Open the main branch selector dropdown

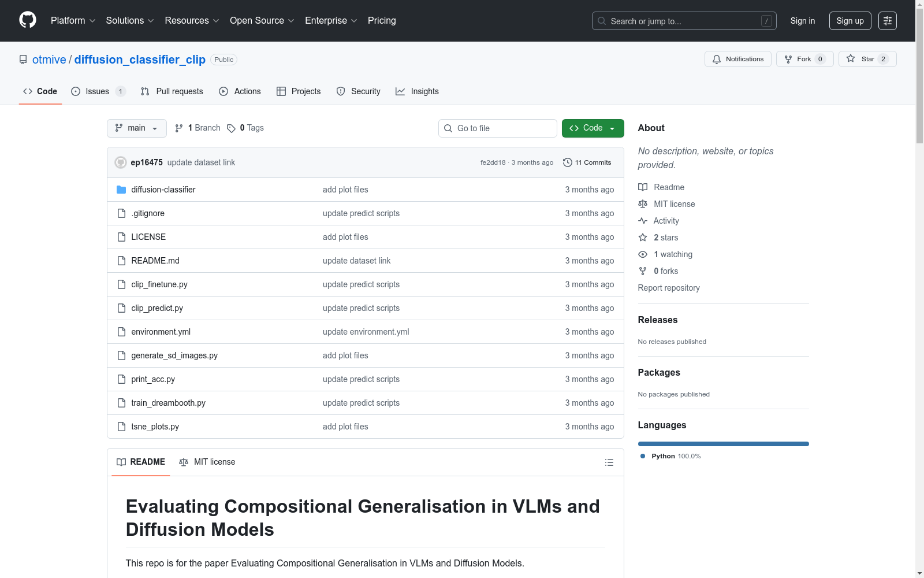tap(137, 128)
